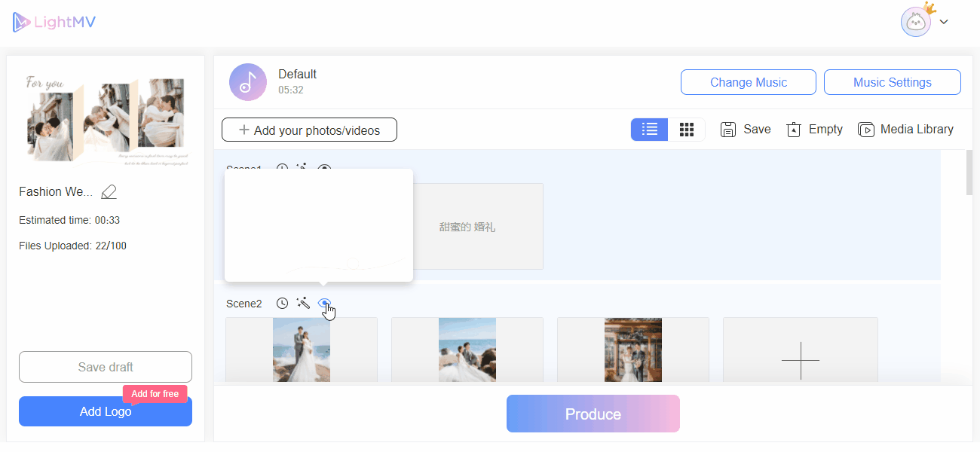Viewport: 980px width, 452px height.
Task: Save a draft of the project
Action: click(105, 367)
